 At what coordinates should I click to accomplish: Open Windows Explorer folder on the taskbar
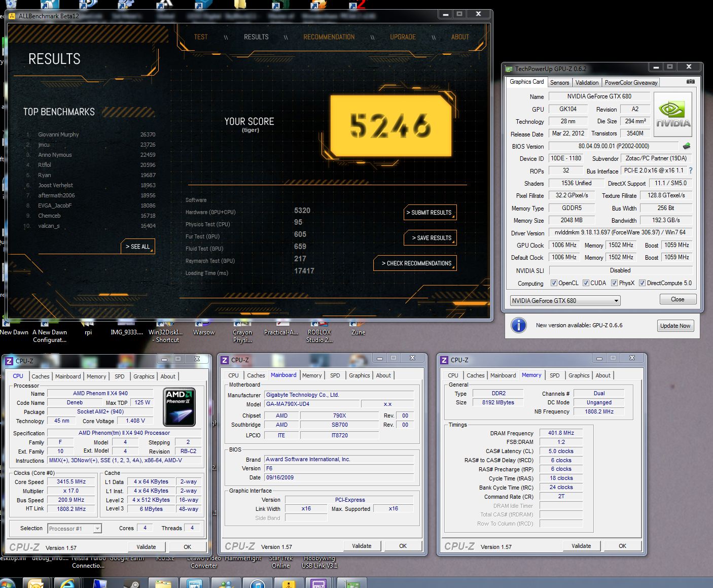[x=163, y=583]
